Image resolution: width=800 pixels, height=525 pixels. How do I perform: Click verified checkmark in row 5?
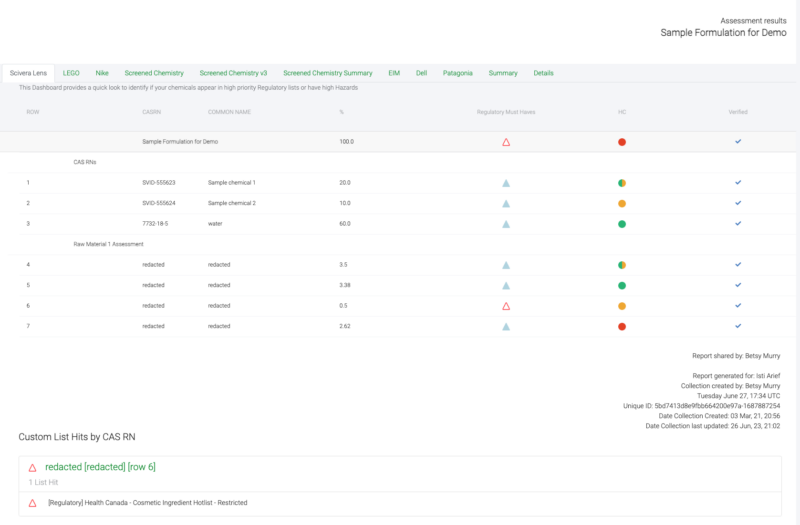pos(738,285)
